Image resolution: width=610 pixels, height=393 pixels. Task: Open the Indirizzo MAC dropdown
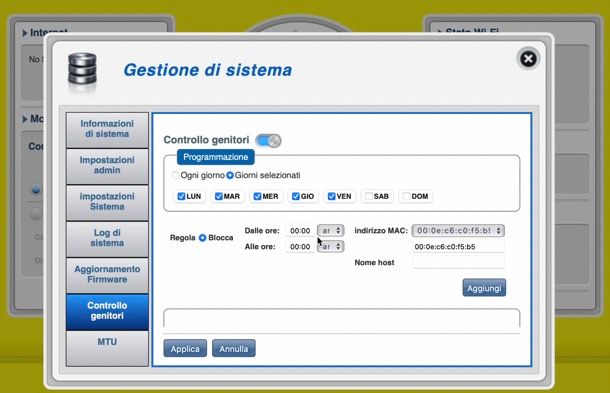pyautogui.click(x=458, y=231)
